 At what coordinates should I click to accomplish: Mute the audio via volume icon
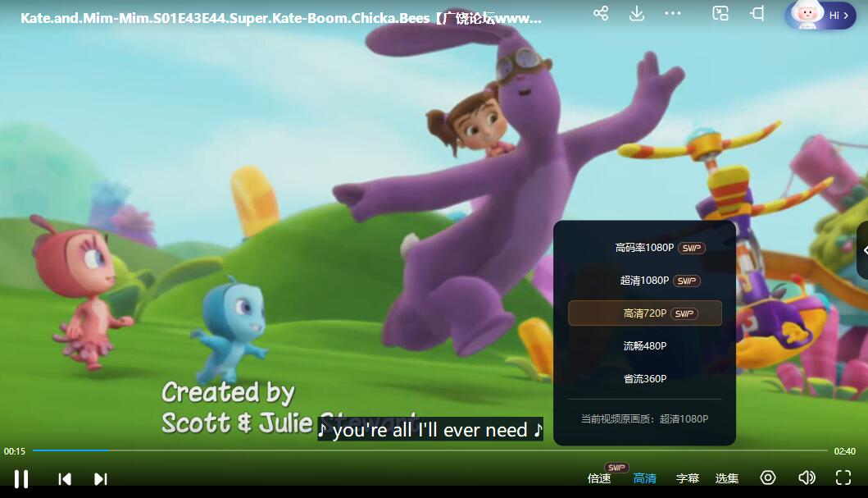807,477
